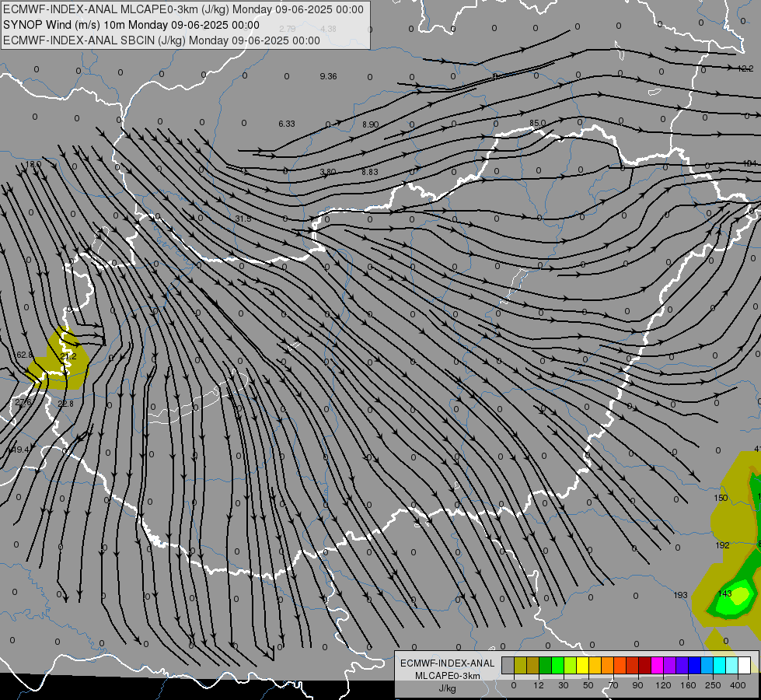This screenshot has width=761, height=700.
Task: Click the map value 15.0
Action: tap(33, 164)
